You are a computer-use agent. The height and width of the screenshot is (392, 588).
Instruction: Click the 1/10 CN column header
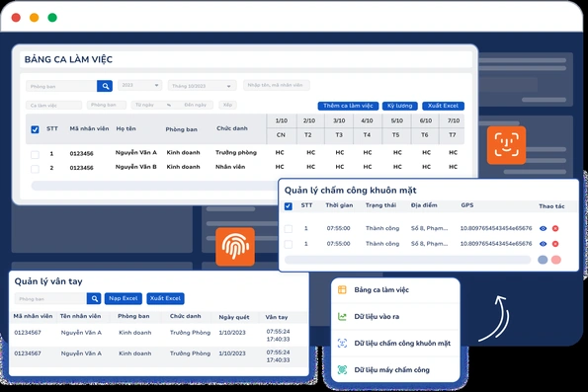(281, 127)
